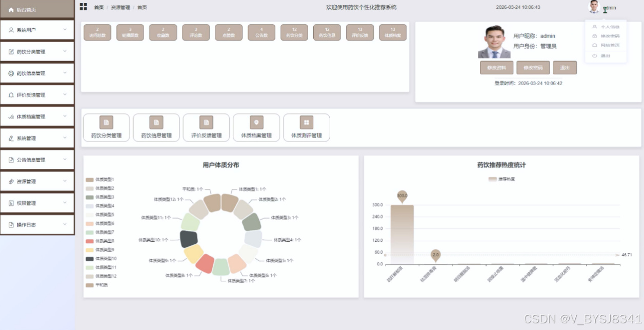The height and width of the screenshot is (330, 644).
Task: Click the 公告数 statistic card
Action: 261,32
